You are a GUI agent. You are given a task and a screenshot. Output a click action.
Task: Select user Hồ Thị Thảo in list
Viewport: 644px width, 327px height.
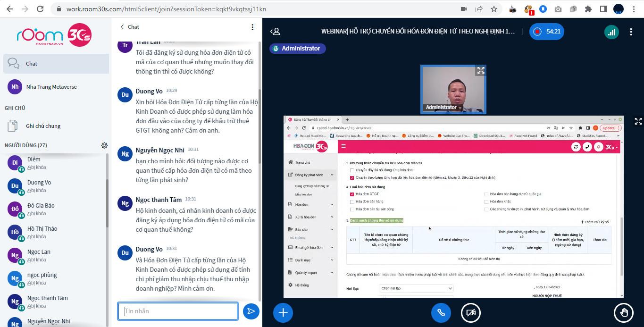pyautogui.click(x=42, y=229)
